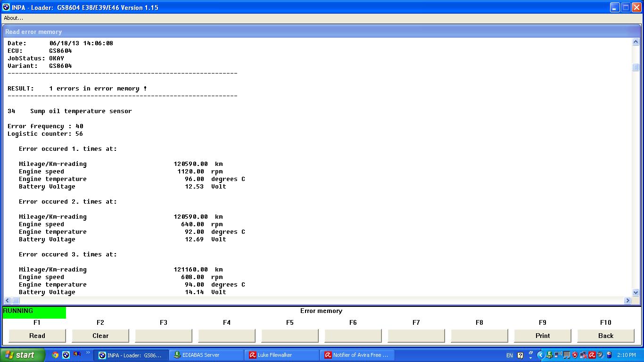Expand quick launch overflow chevron
Screen dimensions: 644x362
[x=88, y=353]
